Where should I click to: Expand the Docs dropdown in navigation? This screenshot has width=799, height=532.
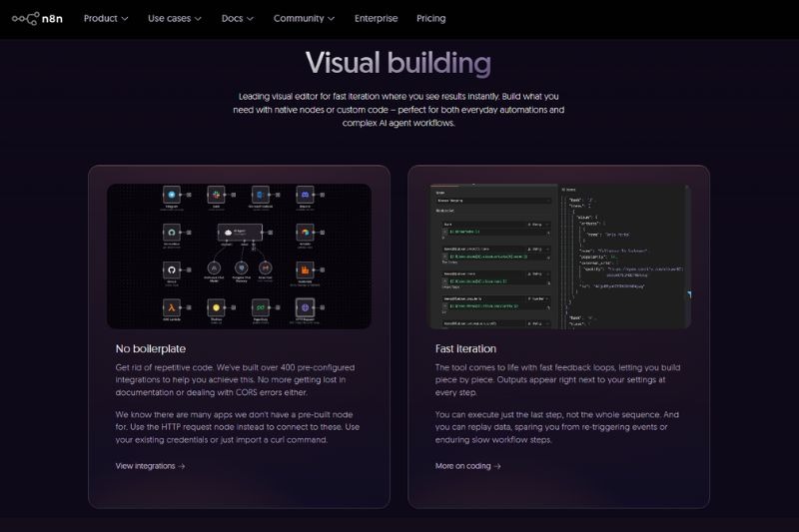pyautogui.click(x=237, y=18)
